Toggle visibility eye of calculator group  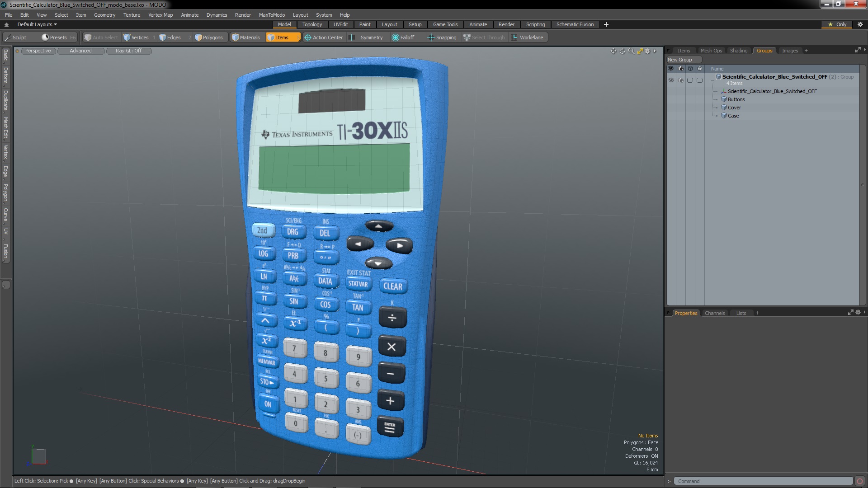click(671, 80)
